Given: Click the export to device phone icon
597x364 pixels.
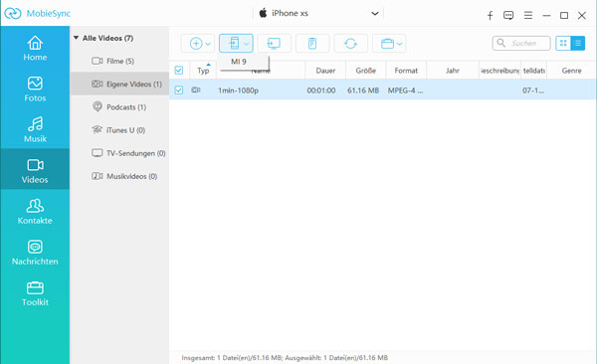Looking at the screenshot, I should (x=234, y=44).
